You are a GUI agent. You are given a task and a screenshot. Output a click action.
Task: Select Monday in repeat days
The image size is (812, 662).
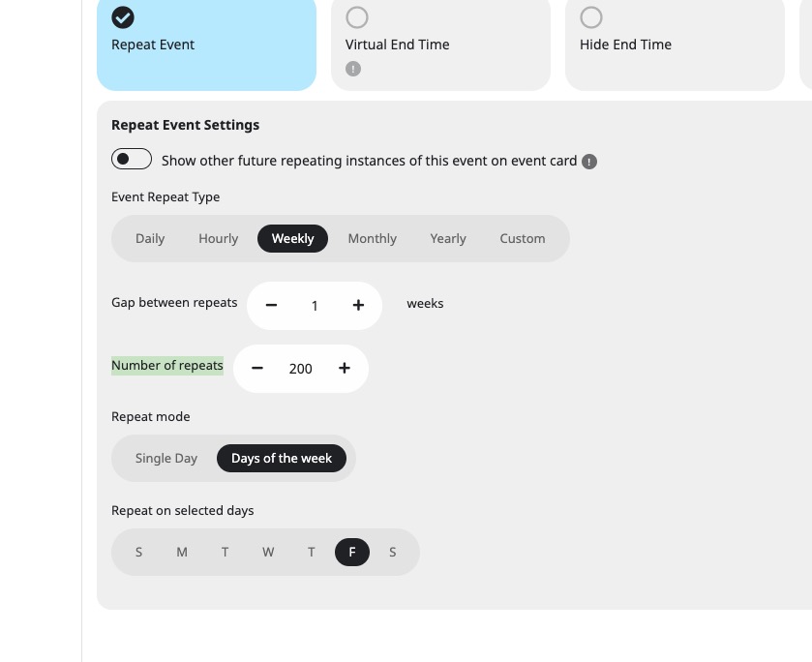(182, 553)
